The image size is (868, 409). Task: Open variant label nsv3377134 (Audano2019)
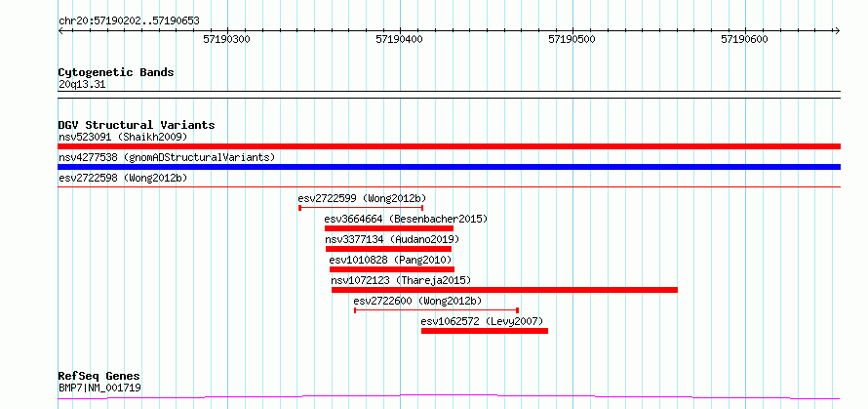click(x=392, y=239)
